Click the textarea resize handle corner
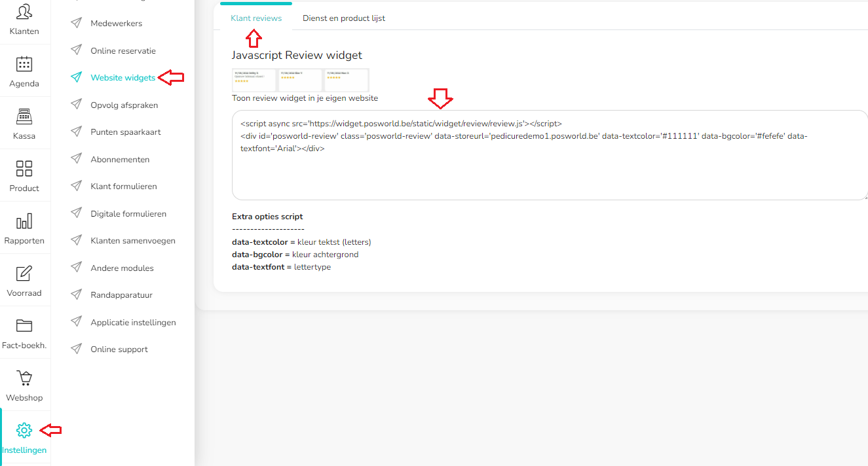 point(865,196)
